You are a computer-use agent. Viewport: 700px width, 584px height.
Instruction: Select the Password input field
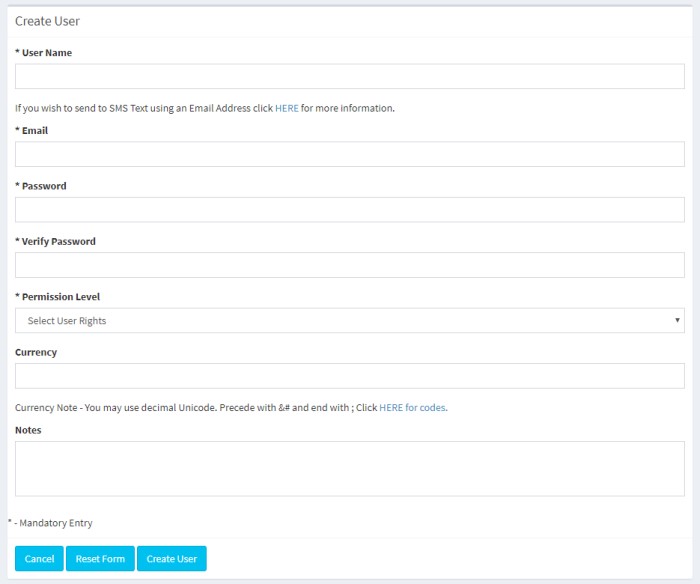point(350,209)
